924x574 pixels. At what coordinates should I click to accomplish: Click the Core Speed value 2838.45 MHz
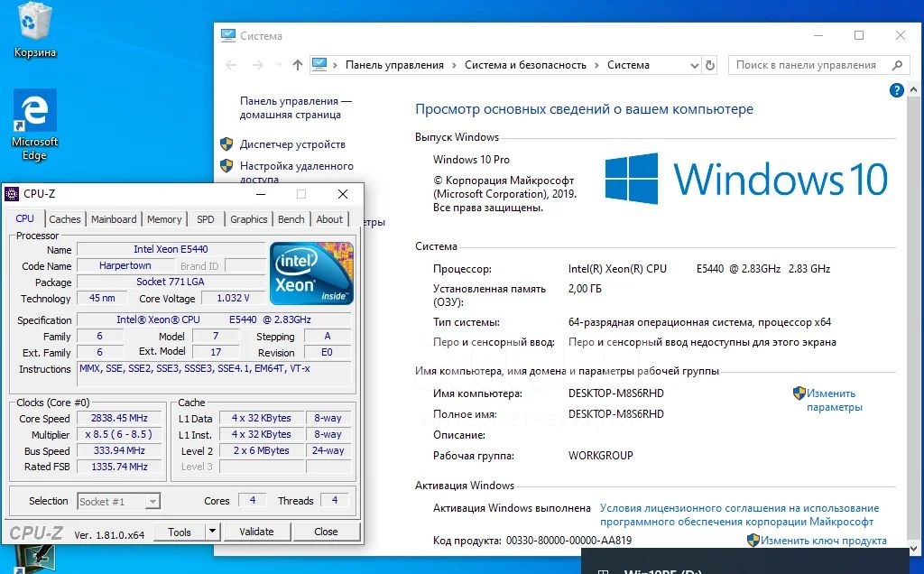pos(119,418)
